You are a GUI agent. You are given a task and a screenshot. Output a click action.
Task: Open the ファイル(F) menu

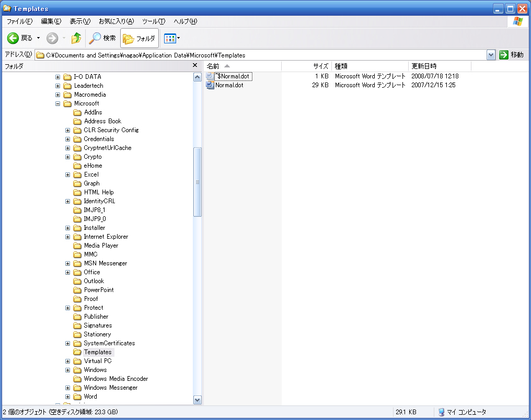(x=20, y=21)
